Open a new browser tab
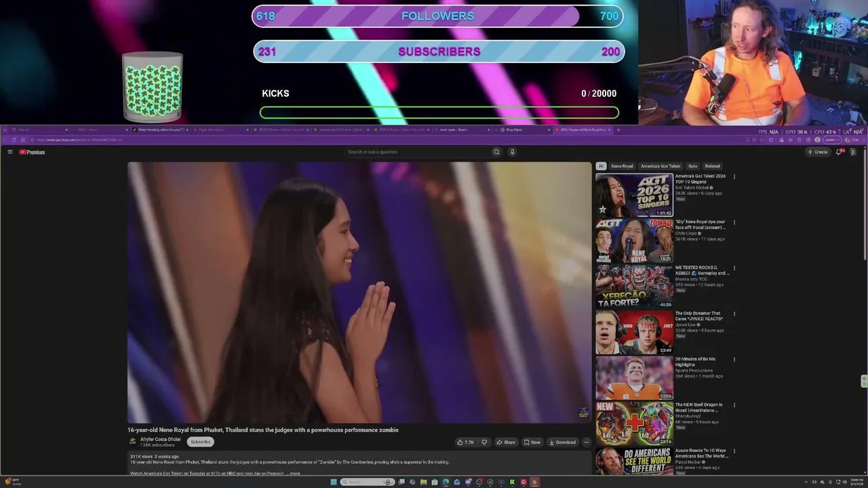868x488 pixels. [x=618, y=129]
